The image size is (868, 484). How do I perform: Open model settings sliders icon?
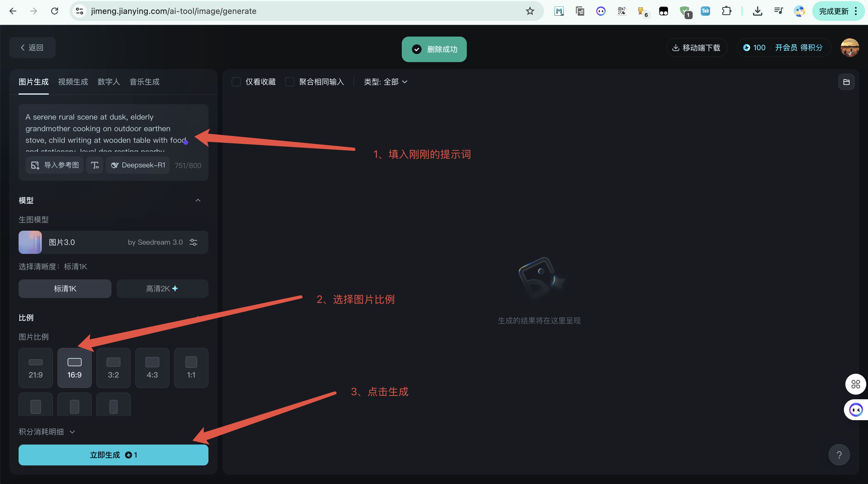coord(193,242)
